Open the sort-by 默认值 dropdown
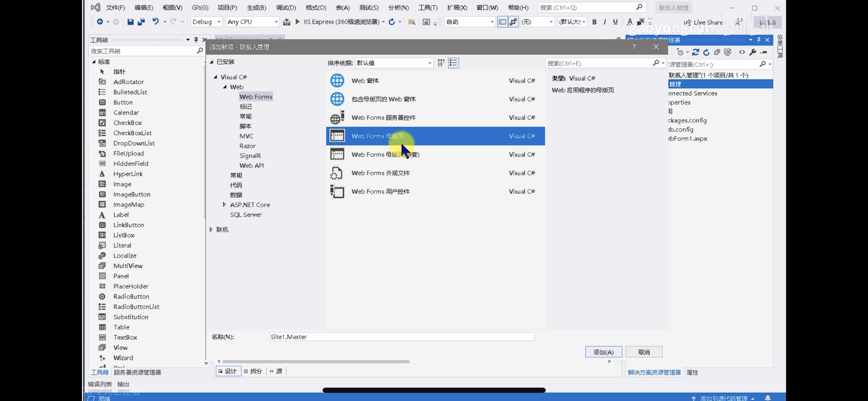Screen dimensions: 868x401 coord(429,63)
